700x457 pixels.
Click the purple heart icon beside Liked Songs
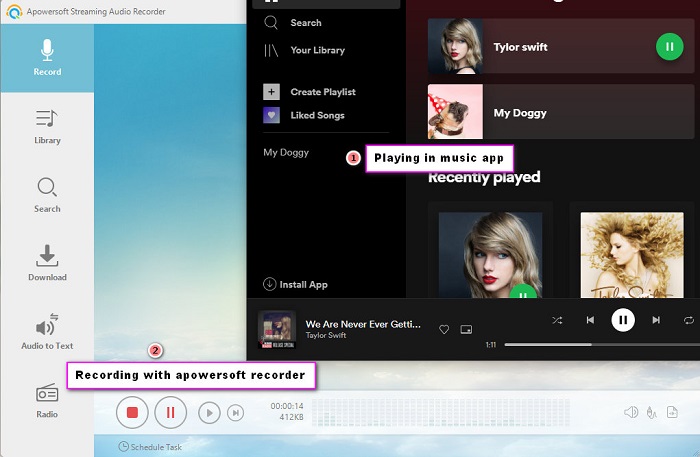[x=271, y=115]
